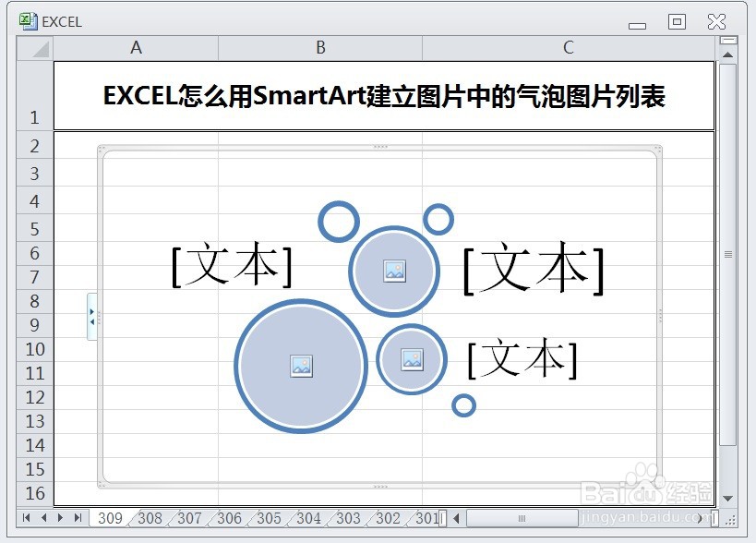Click the Select All corner button

(x=35, y=48)
